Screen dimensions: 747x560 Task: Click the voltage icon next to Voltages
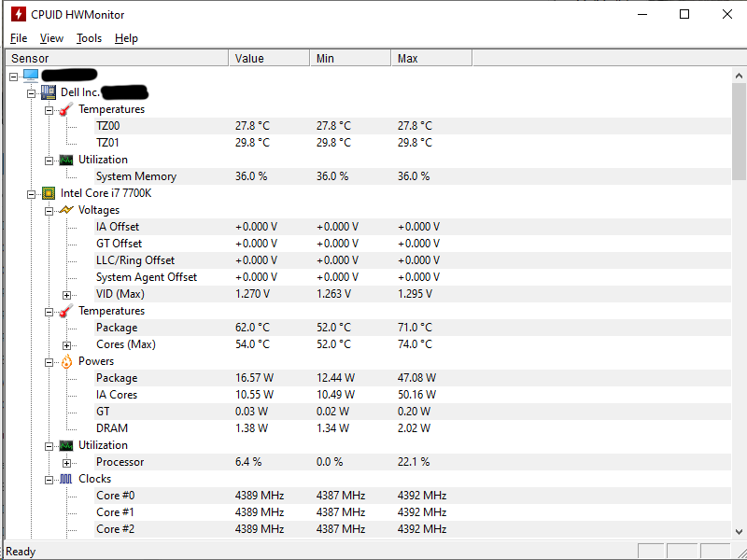click(x=65, y=210)
